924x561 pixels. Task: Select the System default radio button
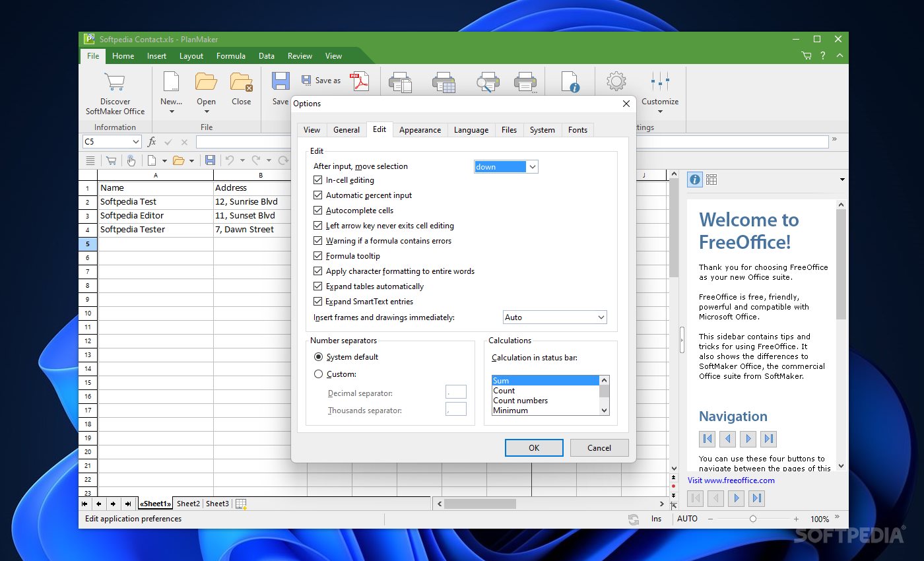pos(319,357)
